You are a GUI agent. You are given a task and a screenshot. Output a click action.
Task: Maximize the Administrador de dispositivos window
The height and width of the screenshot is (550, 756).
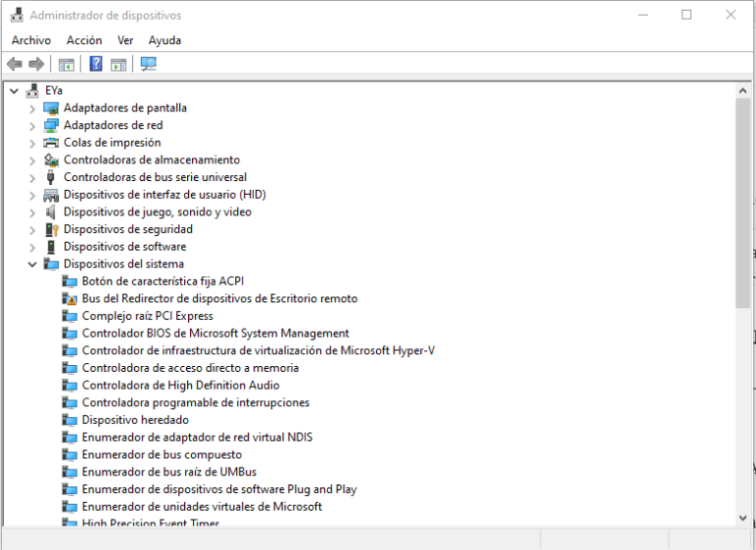(x=686, y=15)
